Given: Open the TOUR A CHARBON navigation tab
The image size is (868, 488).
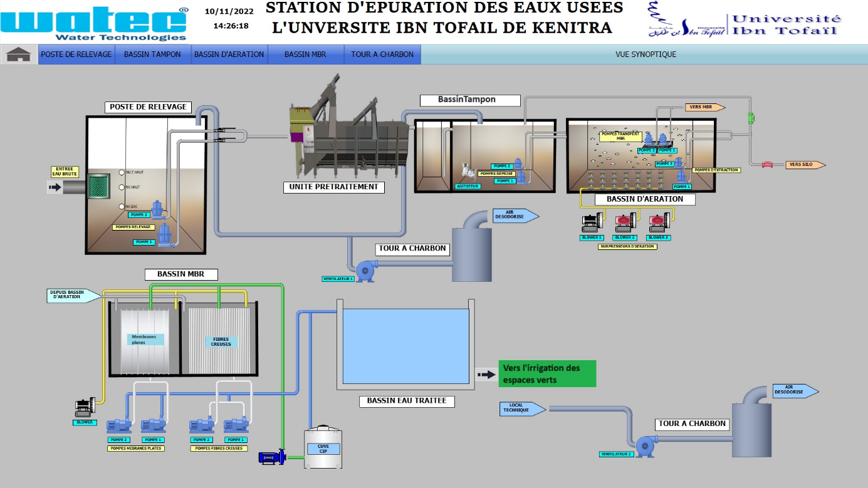Looking at the screenshot, I should pos(382,55).
